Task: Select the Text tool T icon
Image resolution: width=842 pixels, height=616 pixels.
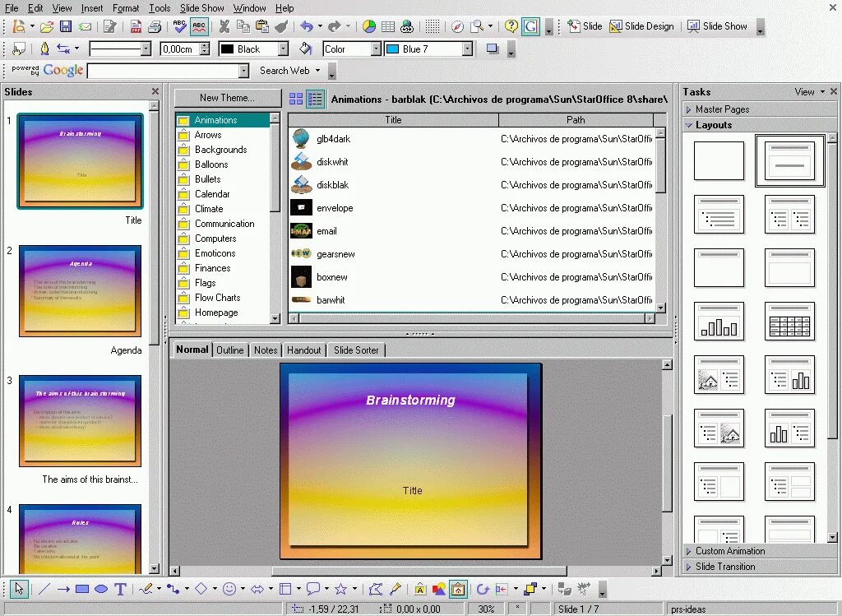Action: click(x=120, y=589)
